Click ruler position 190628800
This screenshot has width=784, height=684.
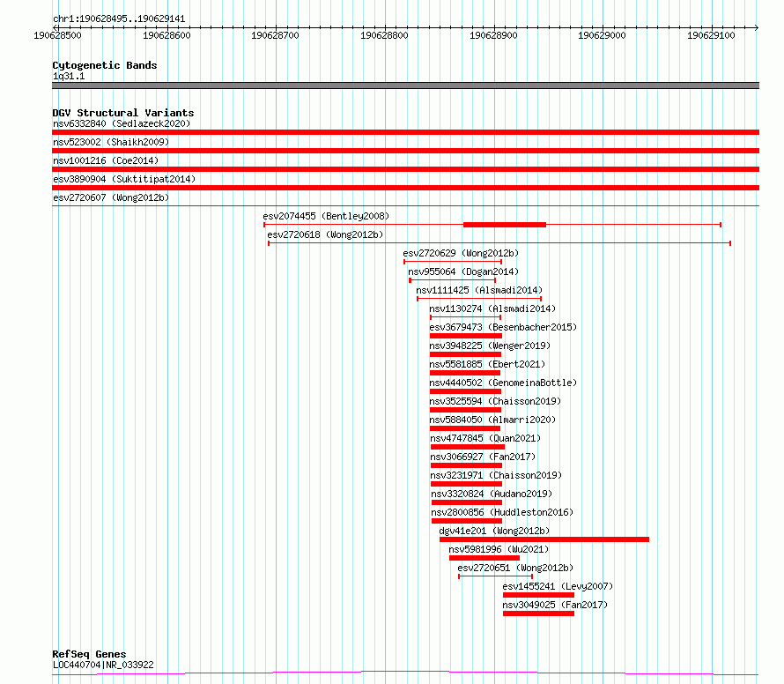pos(384,35)
